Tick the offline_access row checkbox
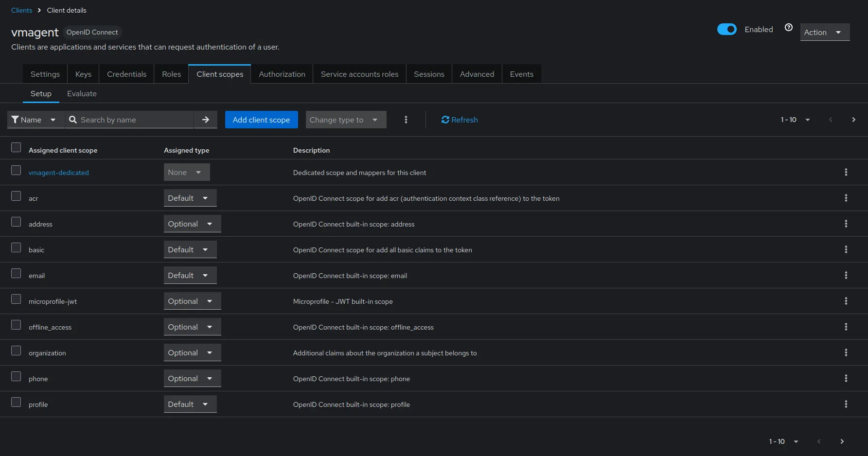Viewport: 868px width, 456px height. click(16, 325)
